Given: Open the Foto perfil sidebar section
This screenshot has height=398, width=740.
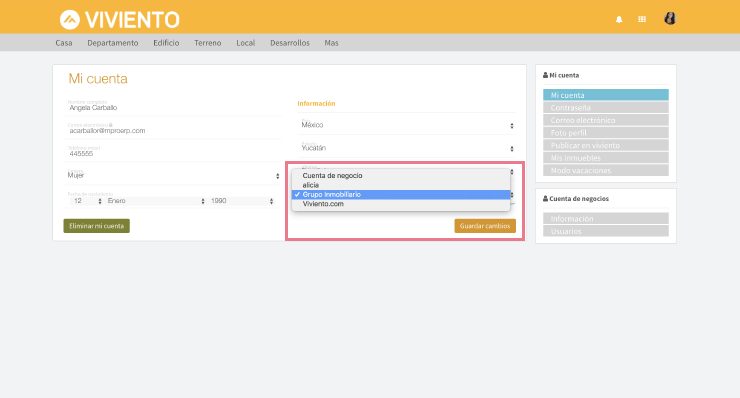Looking at the screenshot, I should pos(605,133).
